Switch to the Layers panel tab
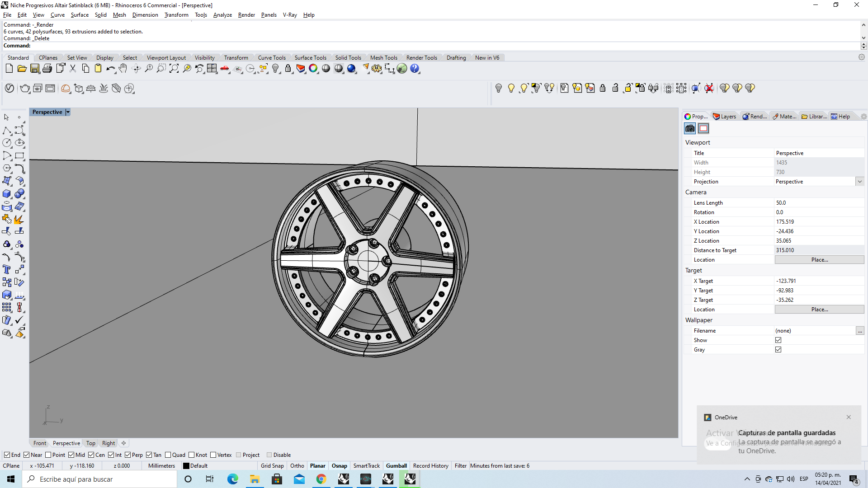This screenshot has height=488, width=868. [x=724, y=117]
